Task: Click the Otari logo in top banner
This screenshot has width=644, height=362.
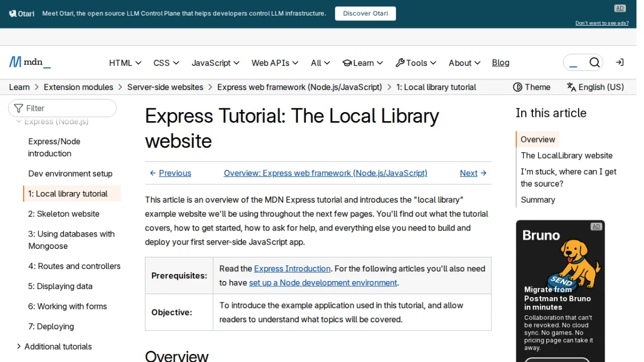Action: click(21, 13)
